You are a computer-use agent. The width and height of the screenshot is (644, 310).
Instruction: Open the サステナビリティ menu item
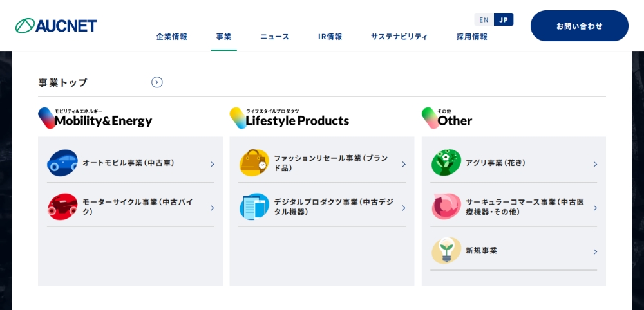coord(399,37)
